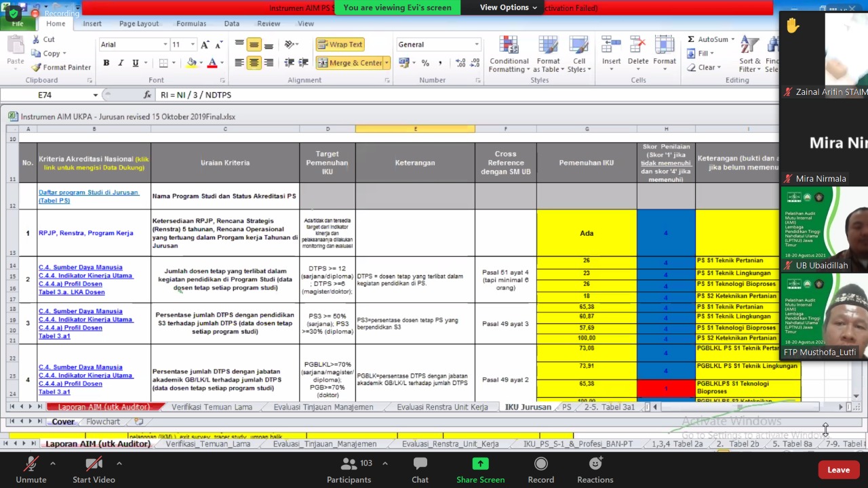Toggle Bold formatting in Font group

(x=106, y=63)
